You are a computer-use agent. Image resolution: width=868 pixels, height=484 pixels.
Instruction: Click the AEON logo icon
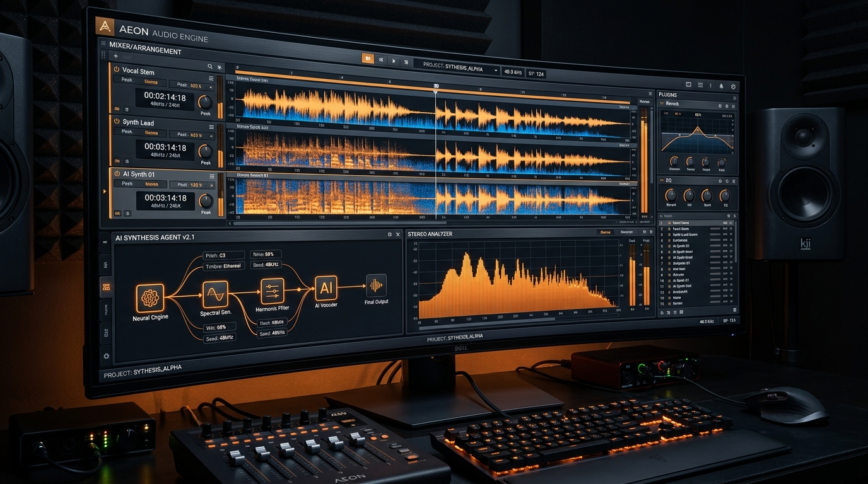105,25
